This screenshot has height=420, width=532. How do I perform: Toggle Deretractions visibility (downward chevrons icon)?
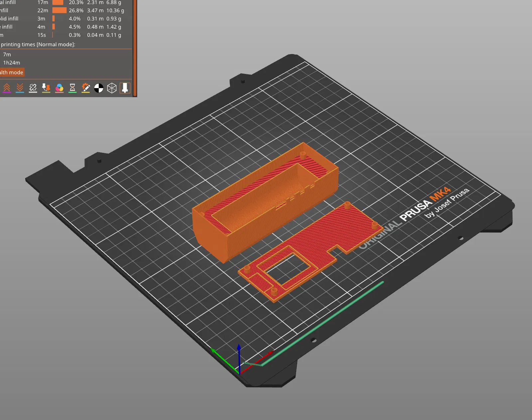click(20, 88)
